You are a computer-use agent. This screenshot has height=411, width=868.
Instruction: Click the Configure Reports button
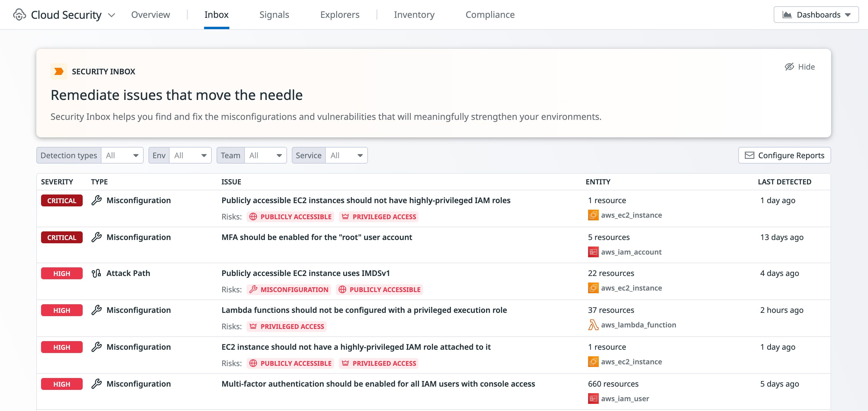[x=784, y=155]
